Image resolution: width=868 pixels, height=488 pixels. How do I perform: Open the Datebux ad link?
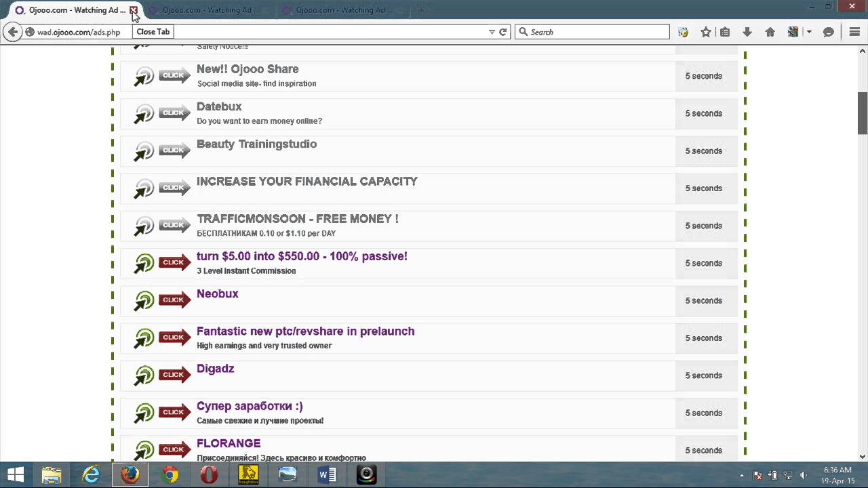[x=219, y=106]
